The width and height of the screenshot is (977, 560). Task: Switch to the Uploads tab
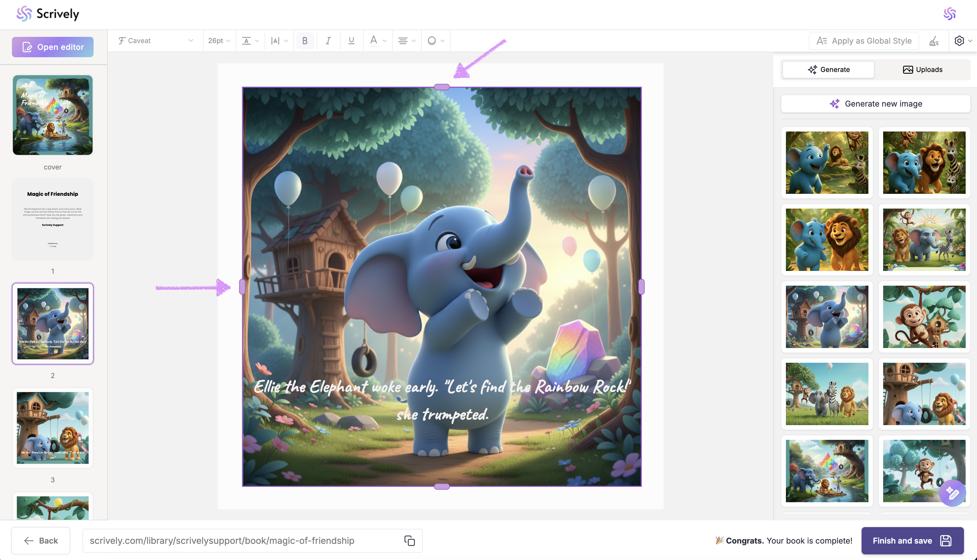pyautogui.click(x=922, y=70)
